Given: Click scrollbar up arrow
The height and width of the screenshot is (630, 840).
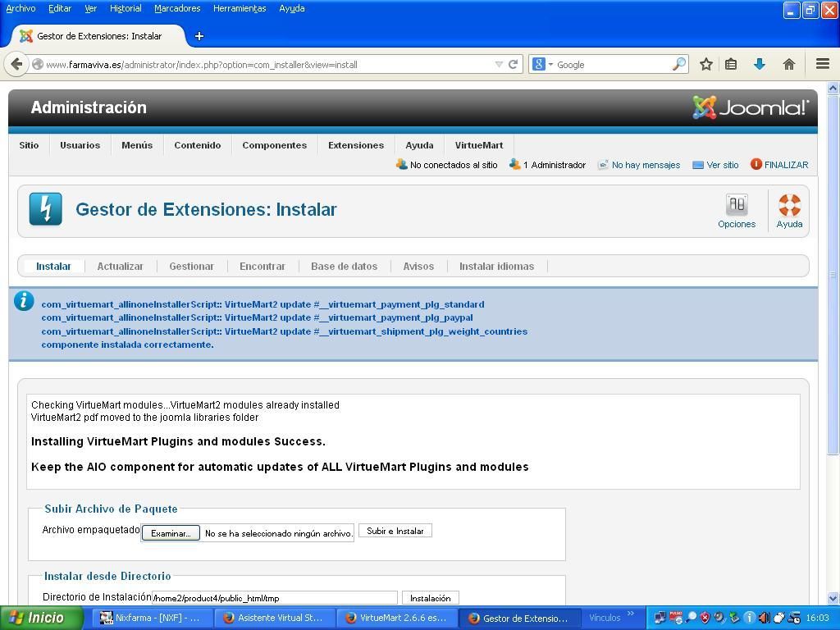Looking at the screenshot, I should click(x=833, y=89).
